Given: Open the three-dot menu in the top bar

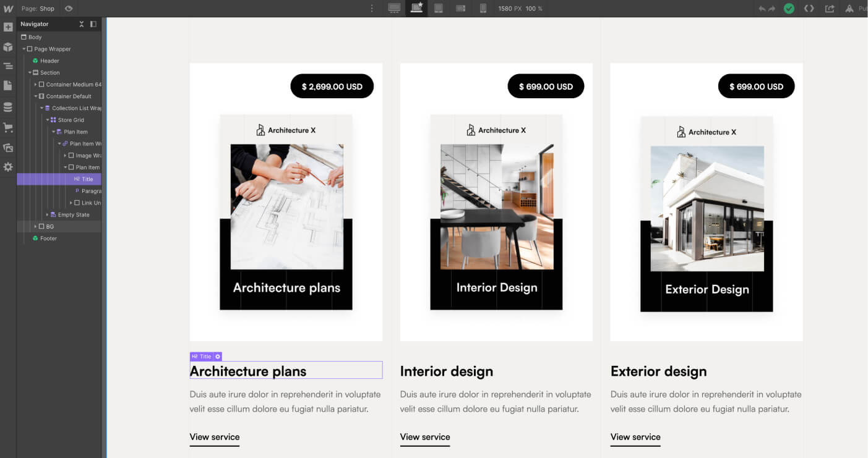Looking at the screenshot, I should [371, 8].
